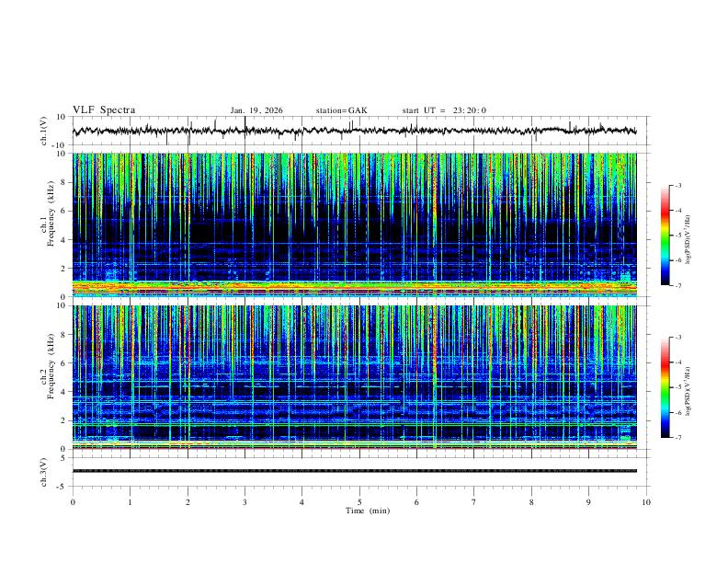This screenshot has height=563, width=728.
Task: Click the "-3" tick on the ch.1 colorbar
Action: [677, 185]
